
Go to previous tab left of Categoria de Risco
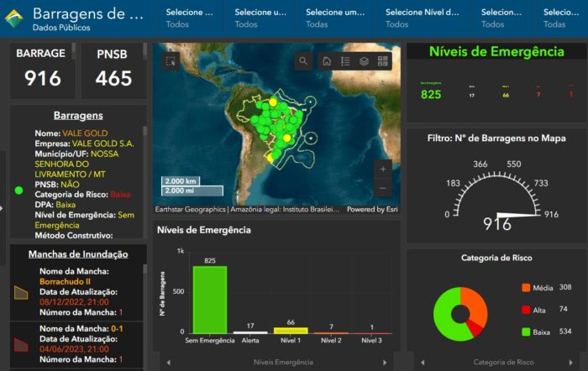click(x=415, y=363)
